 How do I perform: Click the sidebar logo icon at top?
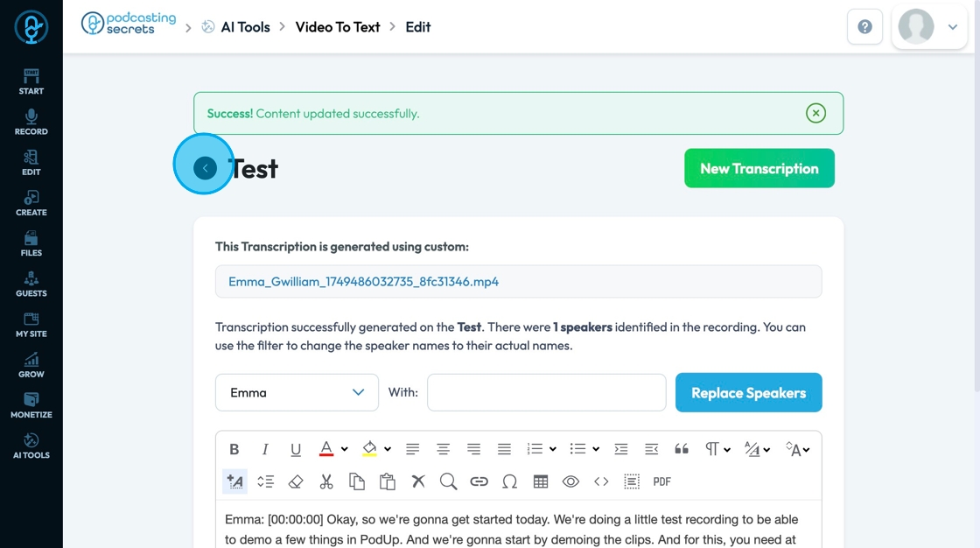point(31,27)
